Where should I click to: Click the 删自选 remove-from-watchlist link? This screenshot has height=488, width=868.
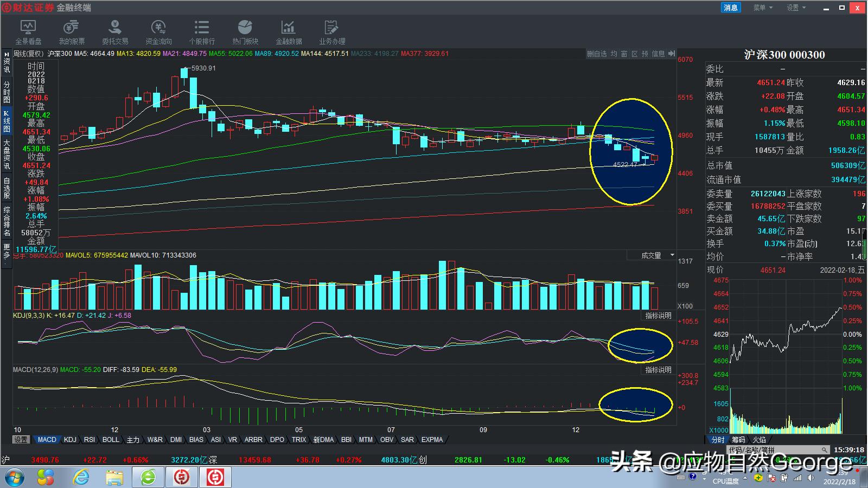[597, 54]
